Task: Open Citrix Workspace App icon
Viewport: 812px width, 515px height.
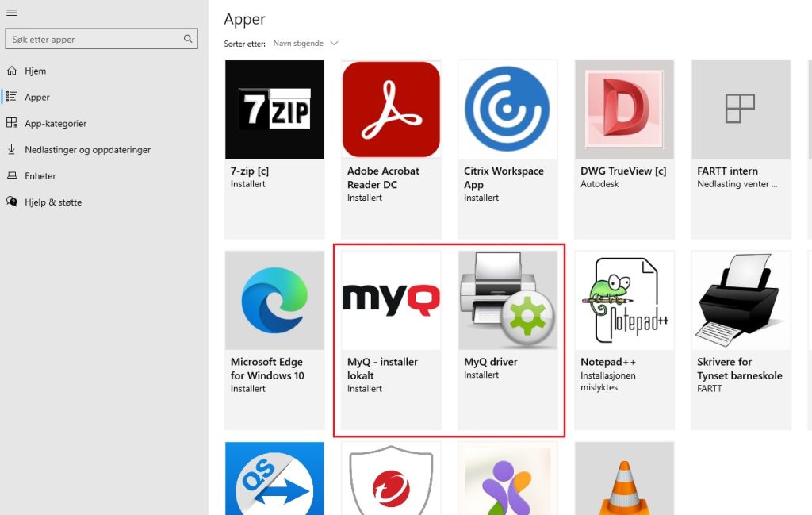Action: pos(507,110)
